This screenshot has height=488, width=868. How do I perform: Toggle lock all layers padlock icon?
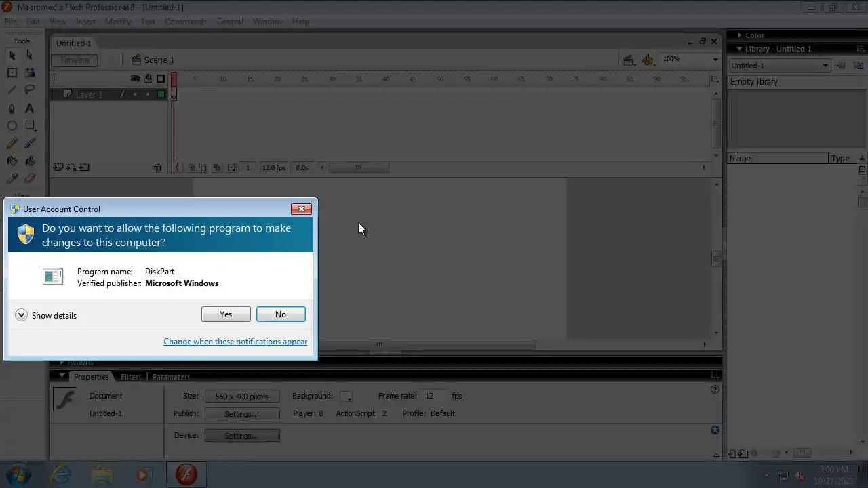[148, 79]
